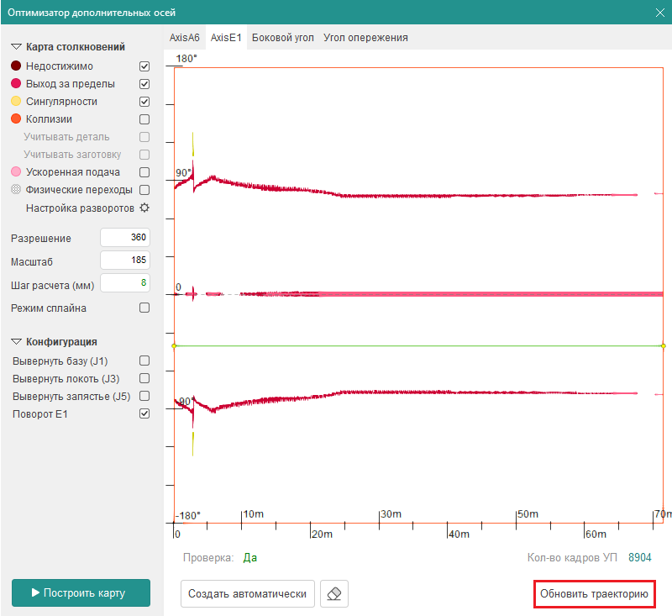Screen dimensions: 672x616
Task: Collapse the Карта столкновений section
Action: tap(16, 47)
